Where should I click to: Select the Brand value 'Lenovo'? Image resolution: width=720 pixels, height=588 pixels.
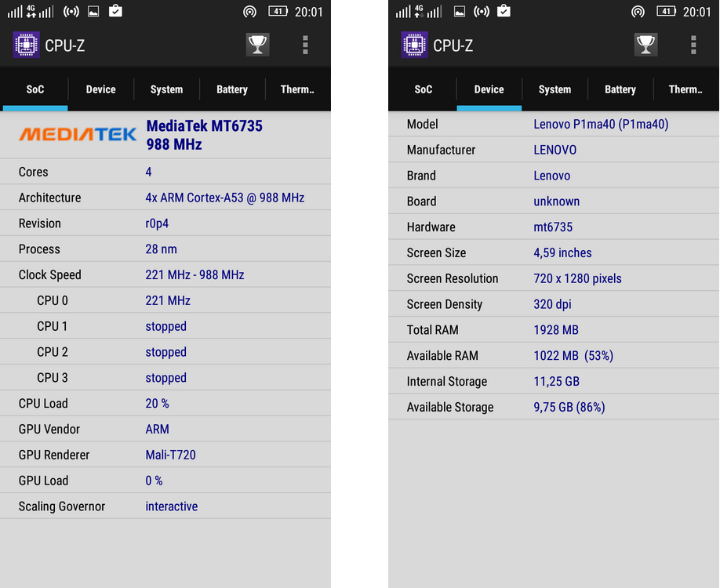coord(551,176)
